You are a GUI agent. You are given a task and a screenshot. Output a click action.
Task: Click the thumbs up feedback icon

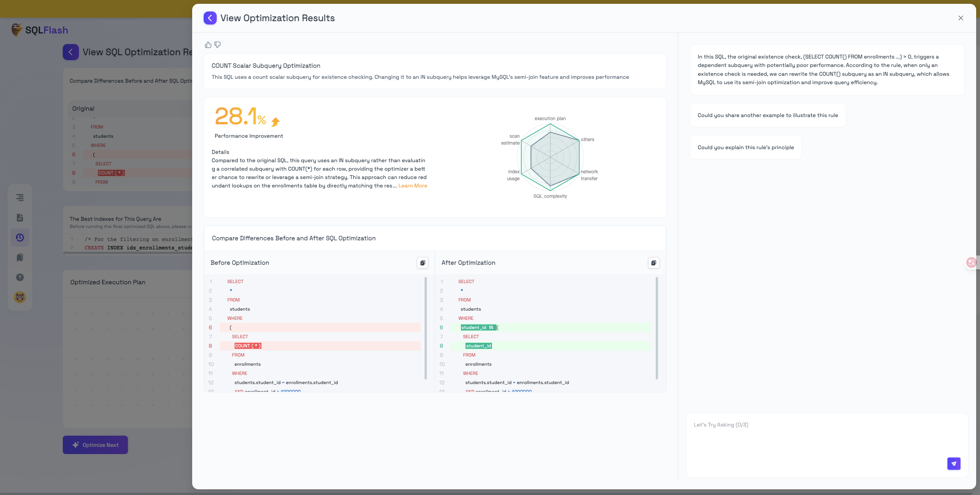click(x=208, y=45)
